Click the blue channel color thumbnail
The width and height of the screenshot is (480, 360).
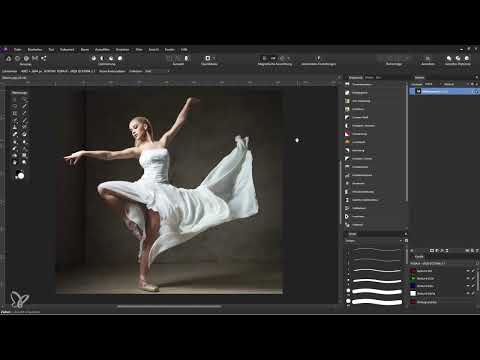point(413,286)
